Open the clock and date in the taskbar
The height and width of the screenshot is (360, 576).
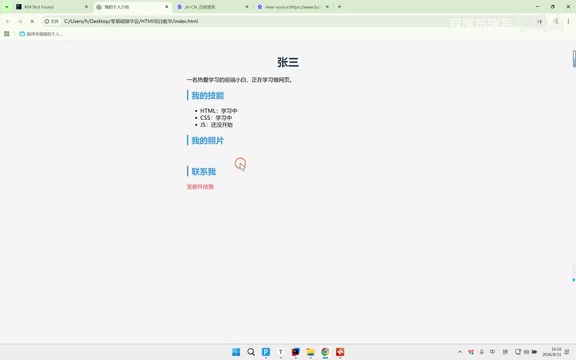point(552,352)
